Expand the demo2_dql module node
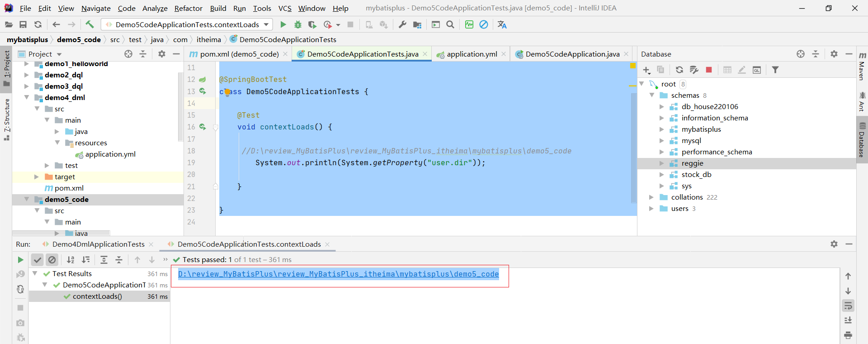The width and height of the screenshot is (868, 344). [x=27, y=75]
